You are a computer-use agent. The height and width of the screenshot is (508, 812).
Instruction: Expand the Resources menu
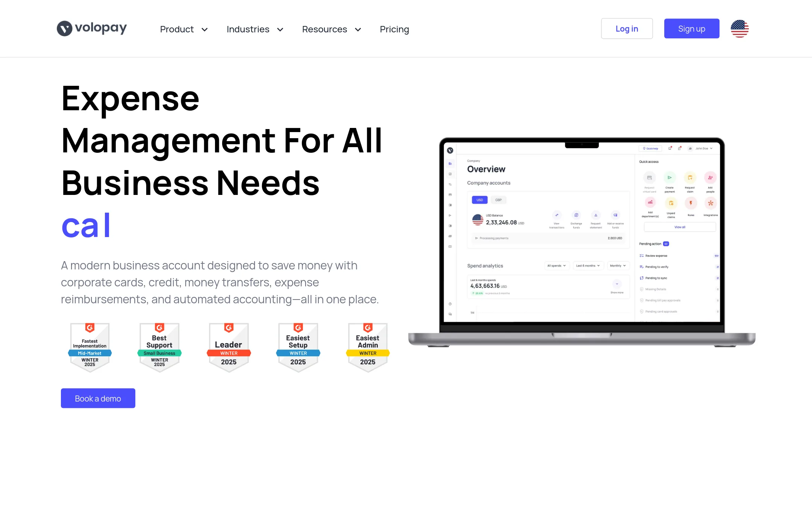click(332, 29)
